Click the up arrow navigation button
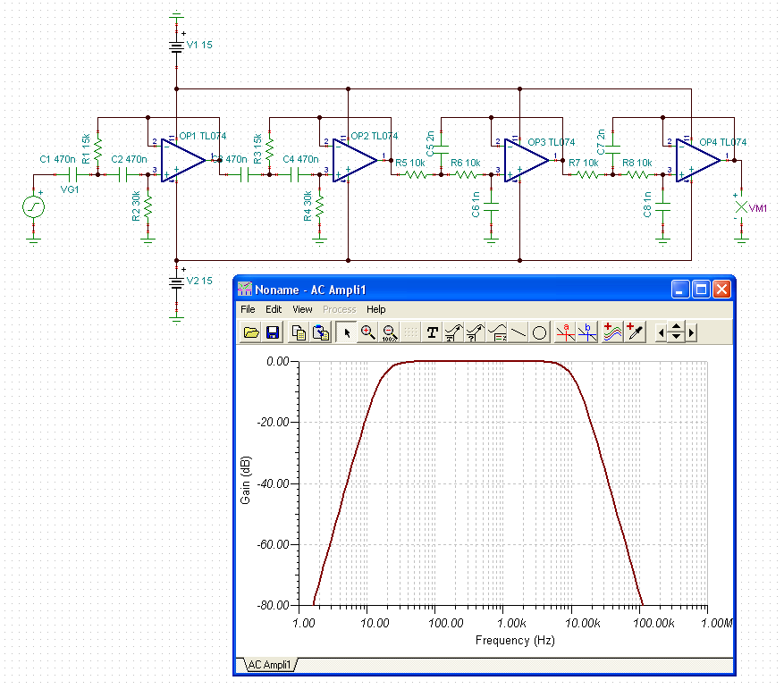This screenshot has height=689, width=784. [x=676, y=327]
